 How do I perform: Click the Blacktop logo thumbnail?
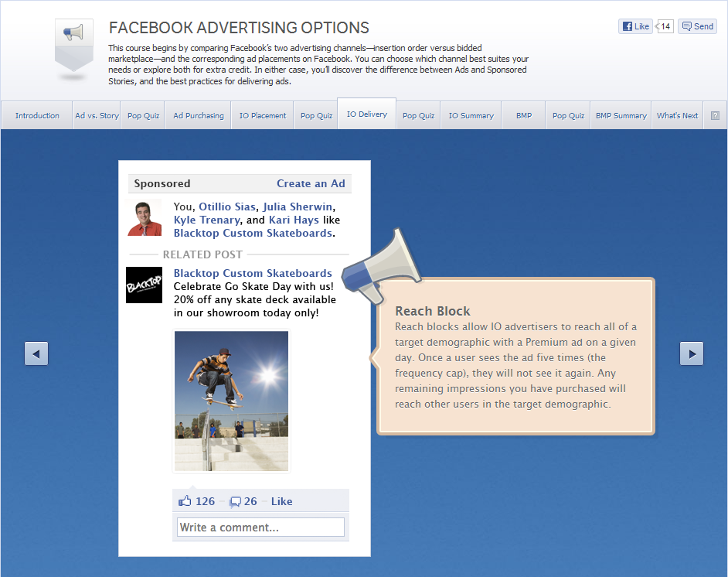[145, 285]
